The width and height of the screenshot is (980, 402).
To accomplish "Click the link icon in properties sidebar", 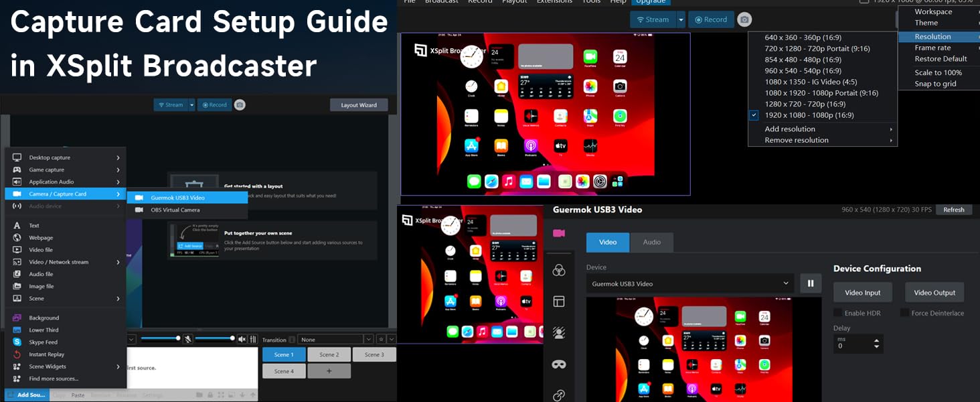I will point(559,395).
